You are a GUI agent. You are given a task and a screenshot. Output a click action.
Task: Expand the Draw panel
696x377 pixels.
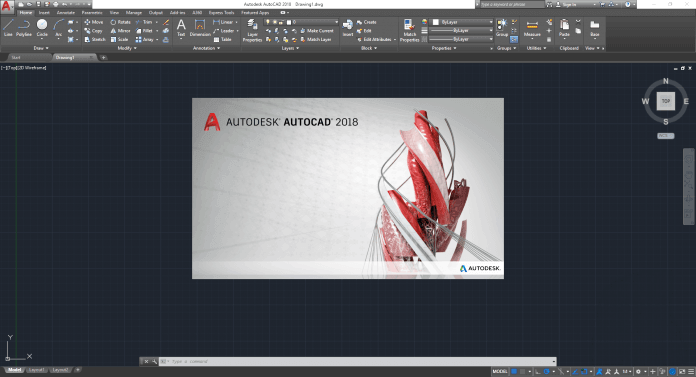tap(41, 48)
